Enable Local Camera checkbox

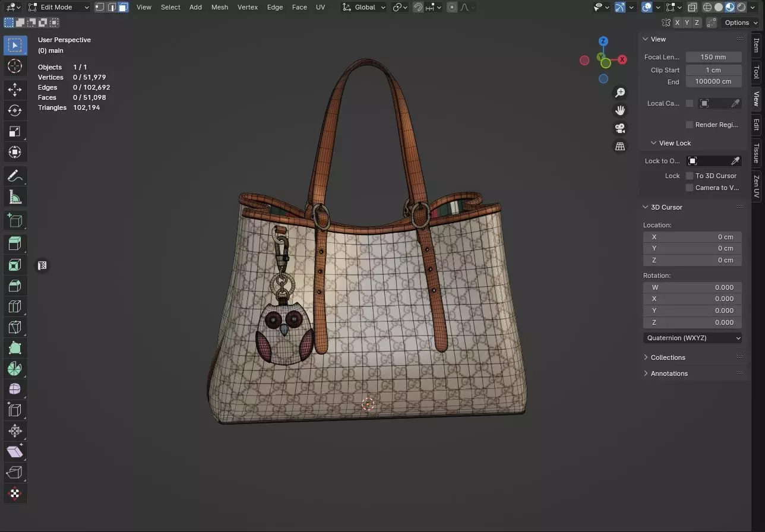pyautogui.click(x=690, y=103)
